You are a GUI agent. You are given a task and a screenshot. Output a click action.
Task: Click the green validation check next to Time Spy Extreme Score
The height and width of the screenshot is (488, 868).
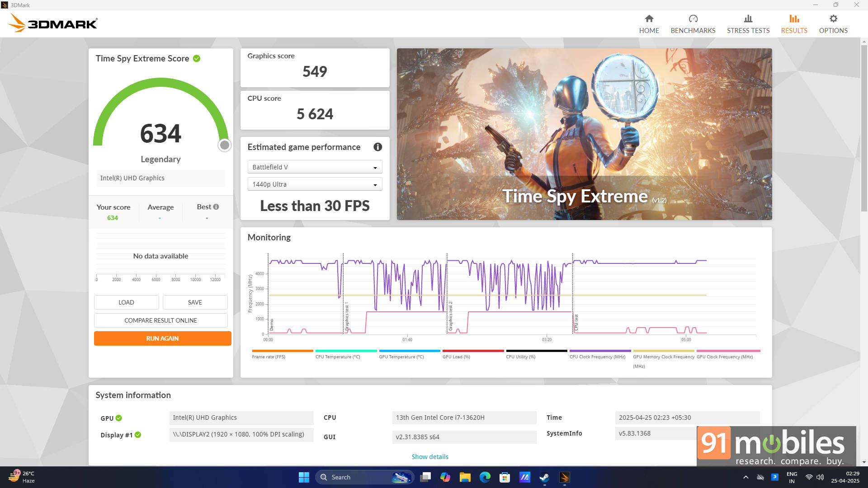[197, 58]
